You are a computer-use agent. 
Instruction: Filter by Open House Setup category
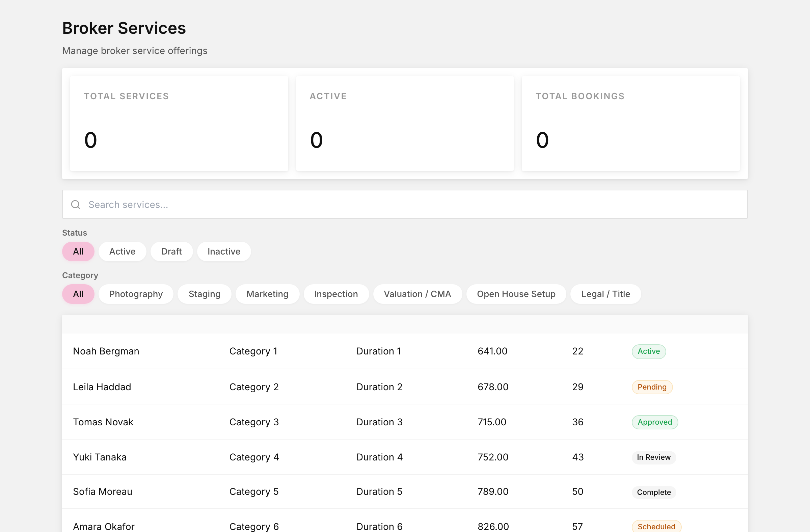click(516, 294)
